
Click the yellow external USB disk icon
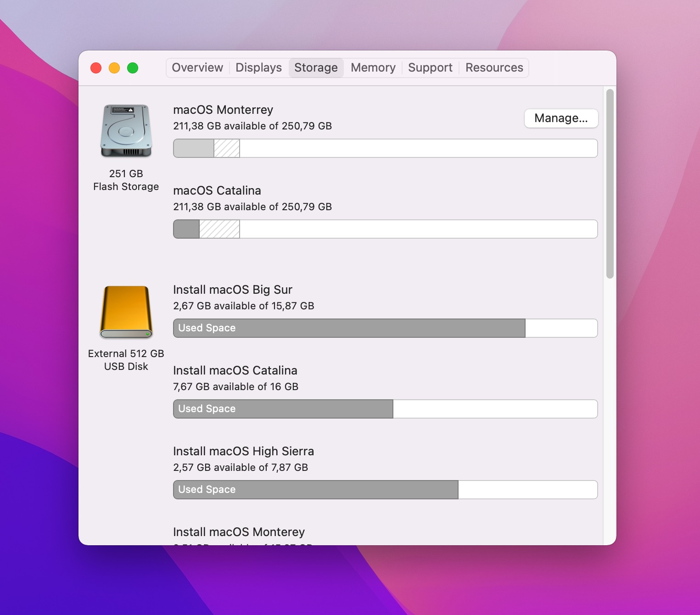coord(126,312)
